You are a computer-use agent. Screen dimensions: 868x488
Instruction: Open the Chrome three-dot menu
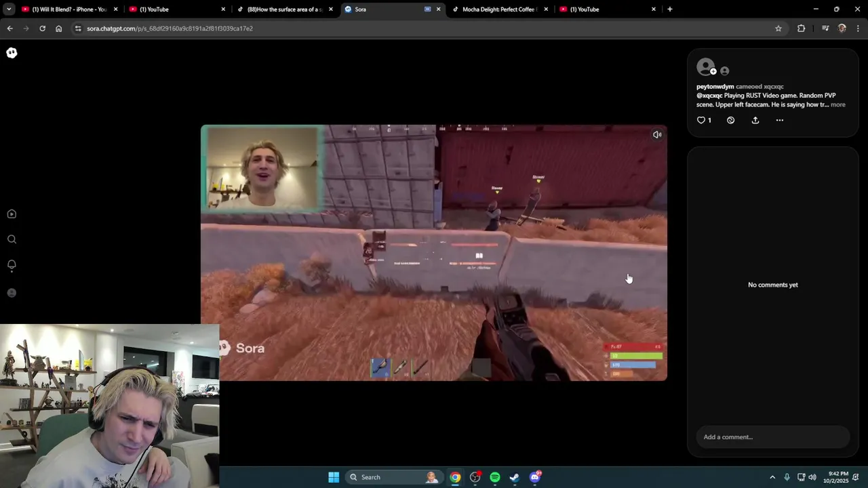pos(859,28)
